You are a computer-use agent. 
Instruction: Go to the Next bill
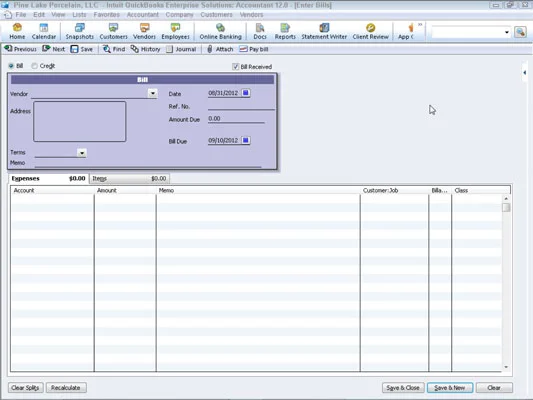tap(53, 49)
